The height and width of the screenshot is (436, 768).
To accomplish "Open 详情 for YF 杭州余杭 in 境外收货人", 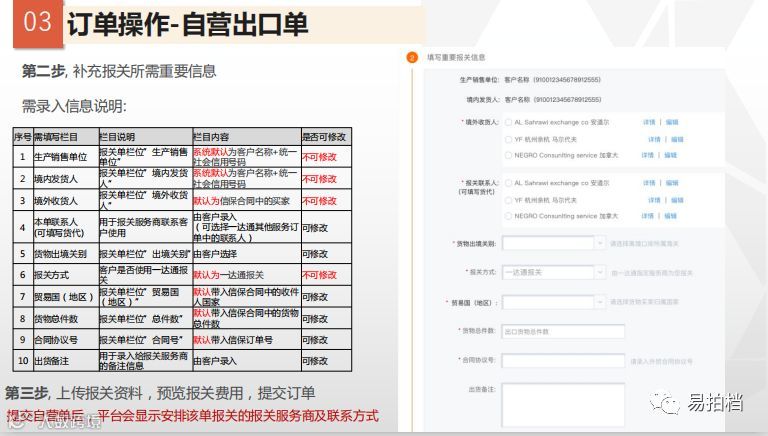I will coord(654,140).
